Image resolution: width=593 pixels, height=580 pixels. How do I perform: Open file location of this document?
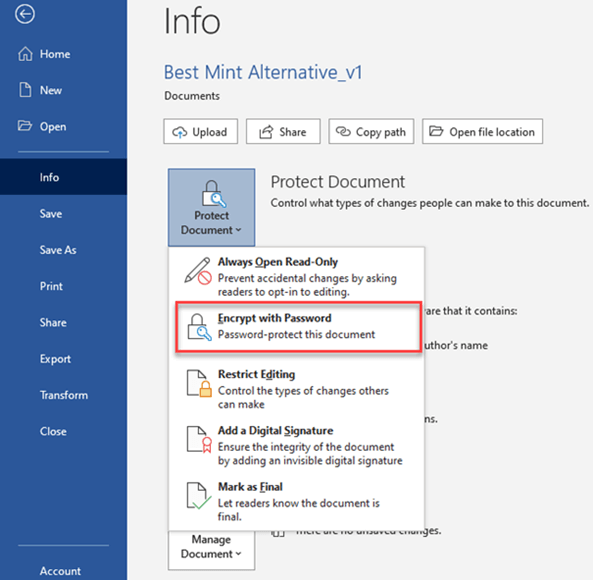click(482, 131)
